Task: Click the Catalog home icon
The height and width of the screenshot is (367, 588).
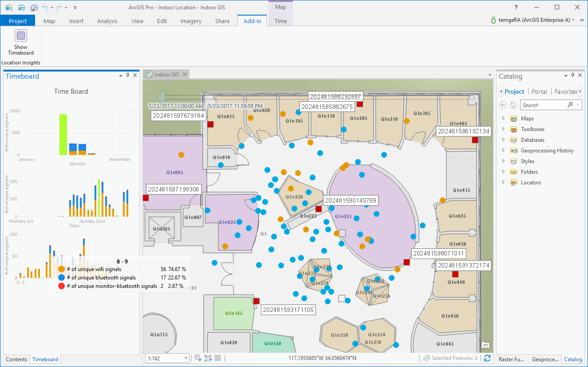Action: pos(513,105)
